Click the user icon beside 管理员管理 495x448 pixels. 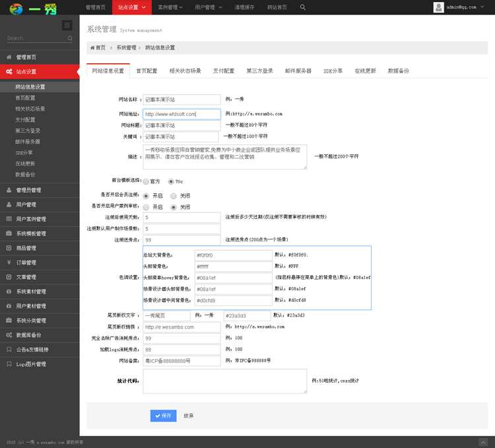[x=9, y=190]
